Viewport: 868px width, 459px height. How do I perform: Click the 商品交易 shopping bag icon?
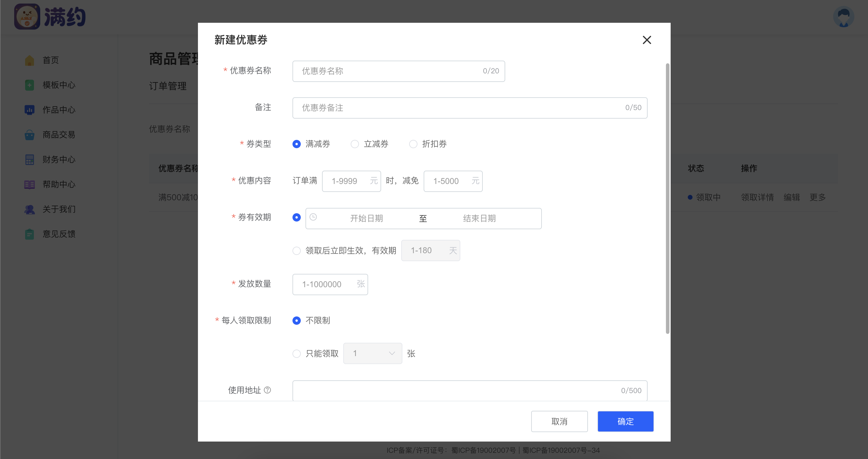click(29, 135)
